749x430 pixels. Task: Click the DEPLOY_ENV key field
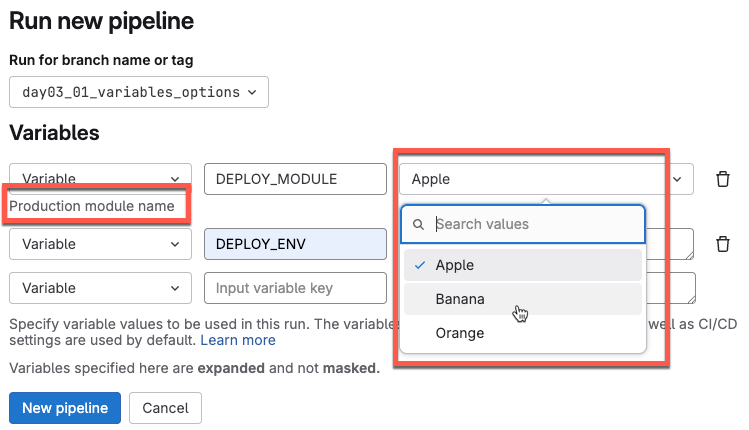(x=294, y=243)
